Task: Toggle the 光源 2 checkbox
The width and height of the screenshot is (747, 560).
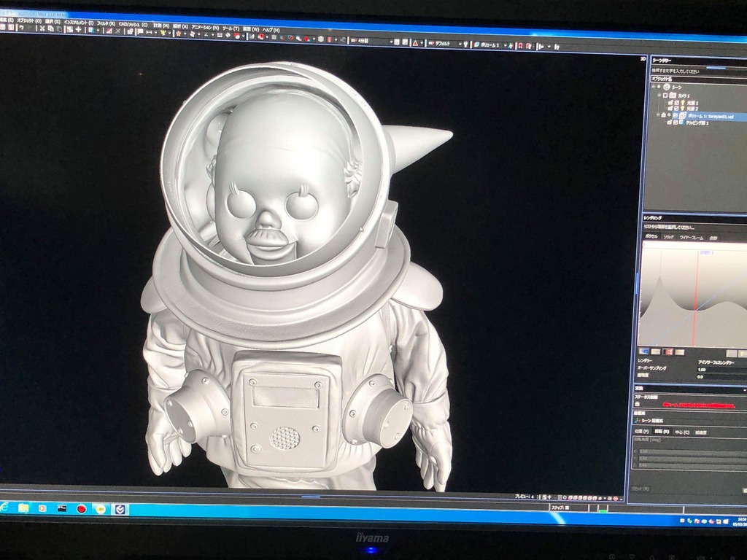Action: coord(676,109)
